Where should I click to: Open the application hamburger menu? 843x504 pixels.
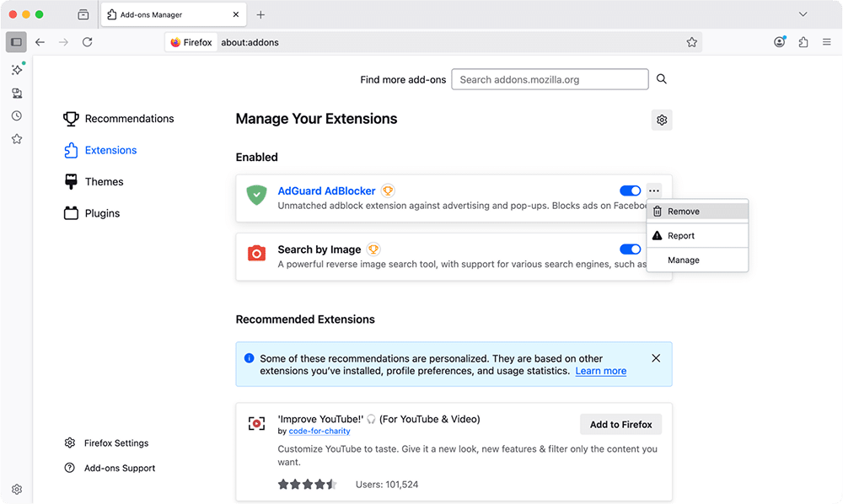[x=826, y=42]
